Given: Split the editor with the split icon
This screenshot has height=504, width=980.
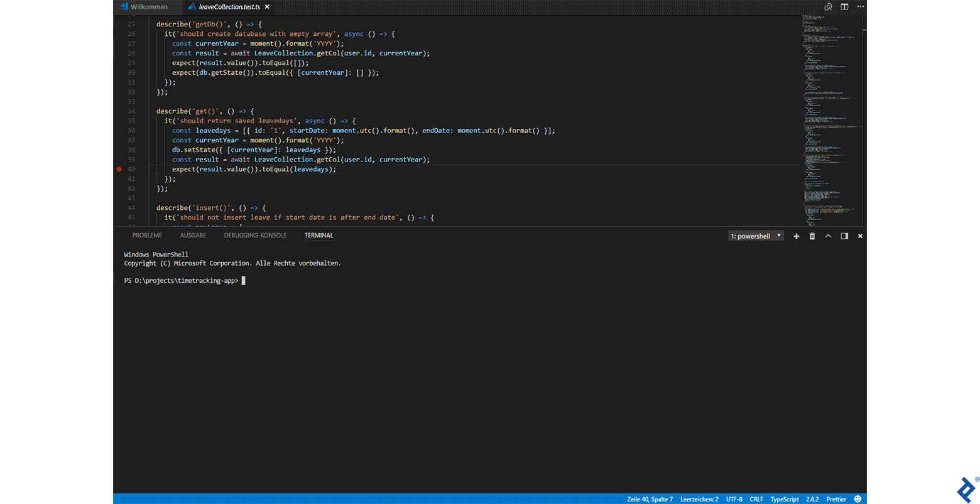Looking at the screenshot, I should tap(844, 7).
